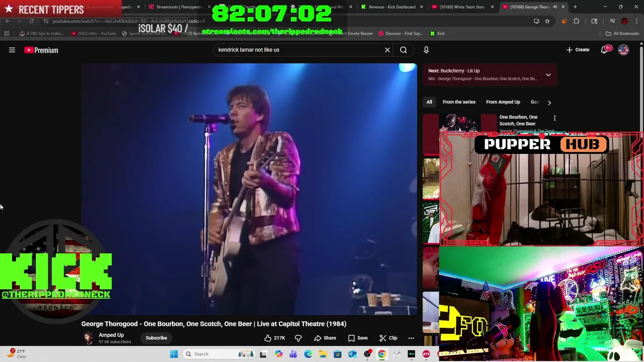Run search with the magnifier button

click(404, 50)
